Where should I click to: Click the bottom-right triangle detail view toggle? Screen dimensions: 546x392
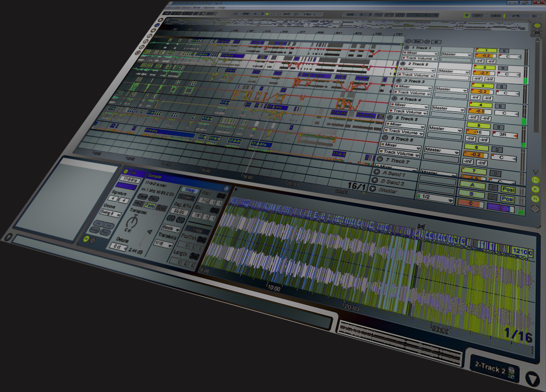[533, 379]
